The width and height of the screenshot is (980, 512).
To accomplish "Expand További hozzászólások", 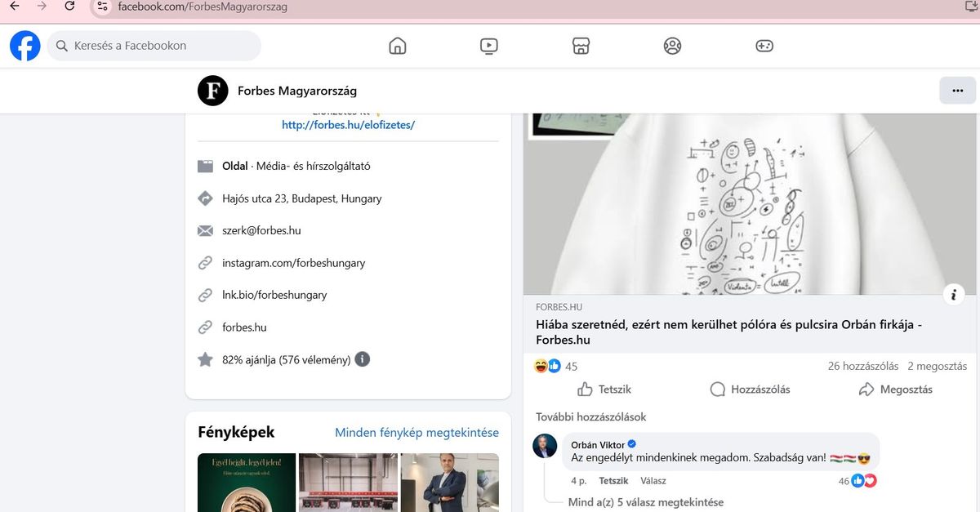I will (x=591, y=416).
